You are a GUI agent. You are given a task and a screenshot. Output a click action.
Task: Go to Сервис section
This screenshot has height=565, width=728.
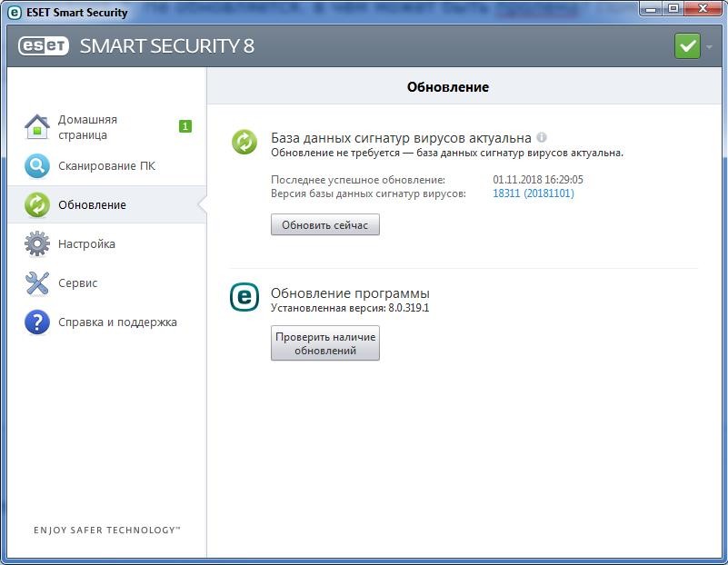[77, 283]
